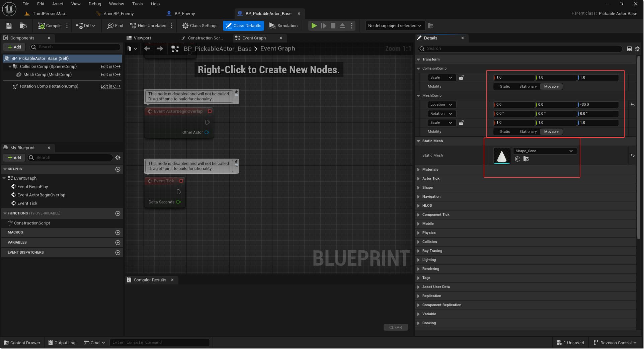The image size is (644, 349).
Task: Set MeshComp Mobility to Stationary
Action: click(528, 132)
